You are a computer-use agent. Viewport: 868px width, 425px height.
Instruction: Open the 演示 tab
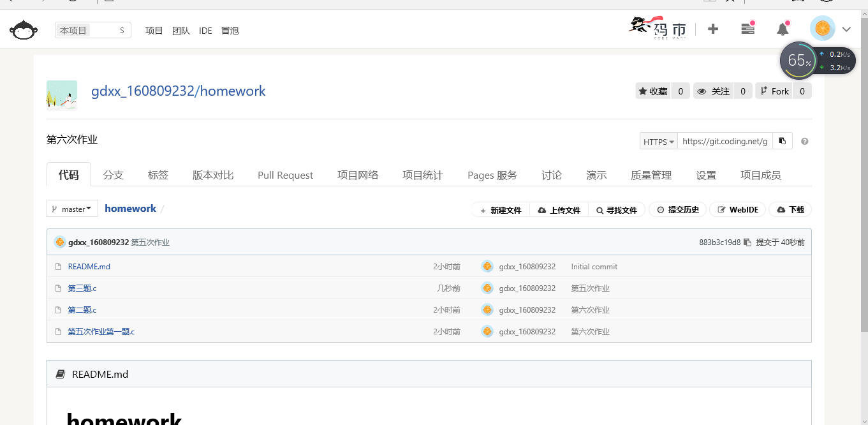[596, 175]
